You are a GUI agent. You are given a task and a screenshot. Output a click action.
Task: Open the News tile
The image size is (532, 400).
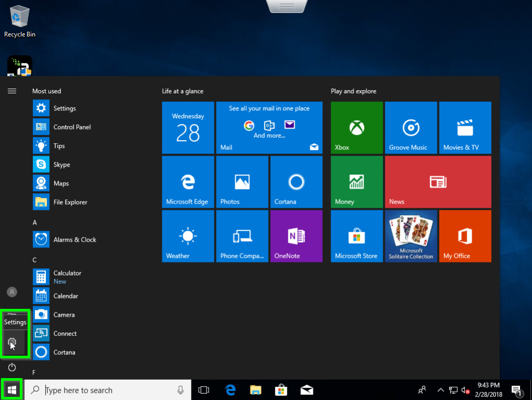pos(438,182)
